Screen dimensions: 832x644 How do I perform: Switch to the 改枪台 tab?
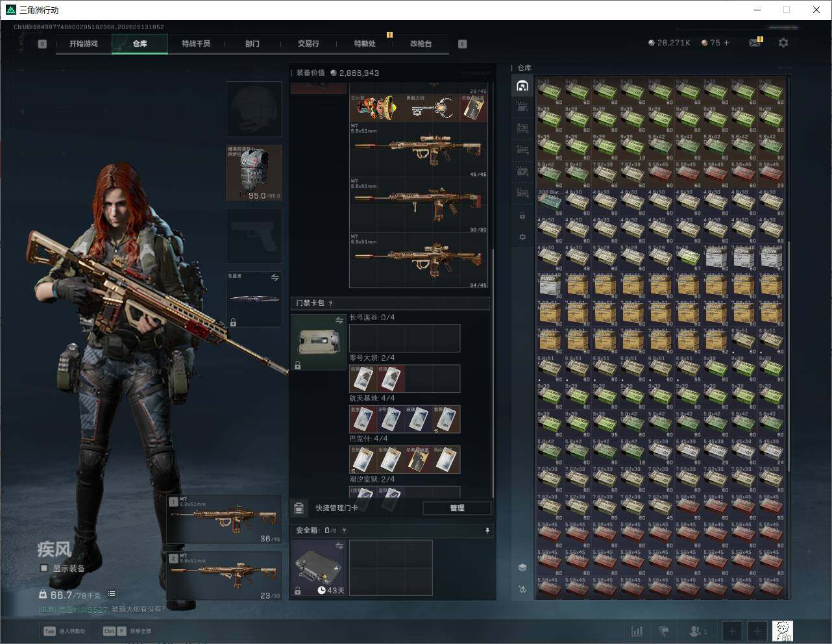click(421, 43)
